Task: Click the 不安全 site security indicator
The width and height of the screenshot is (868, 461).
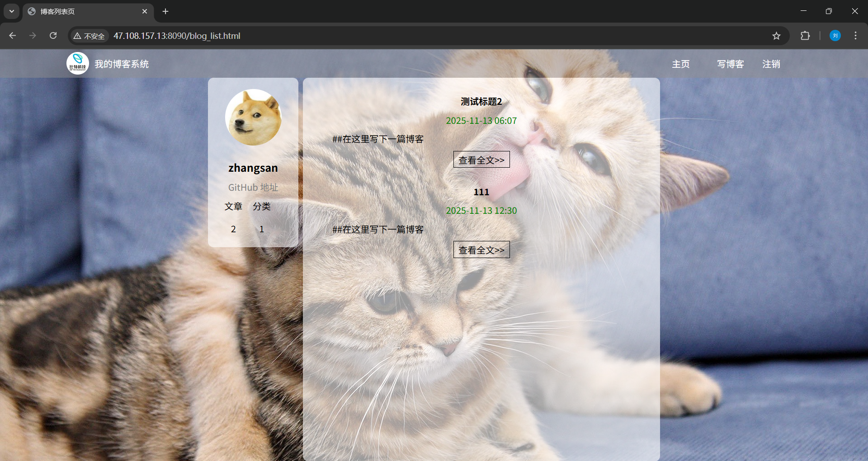Action: tap(90, 36)
